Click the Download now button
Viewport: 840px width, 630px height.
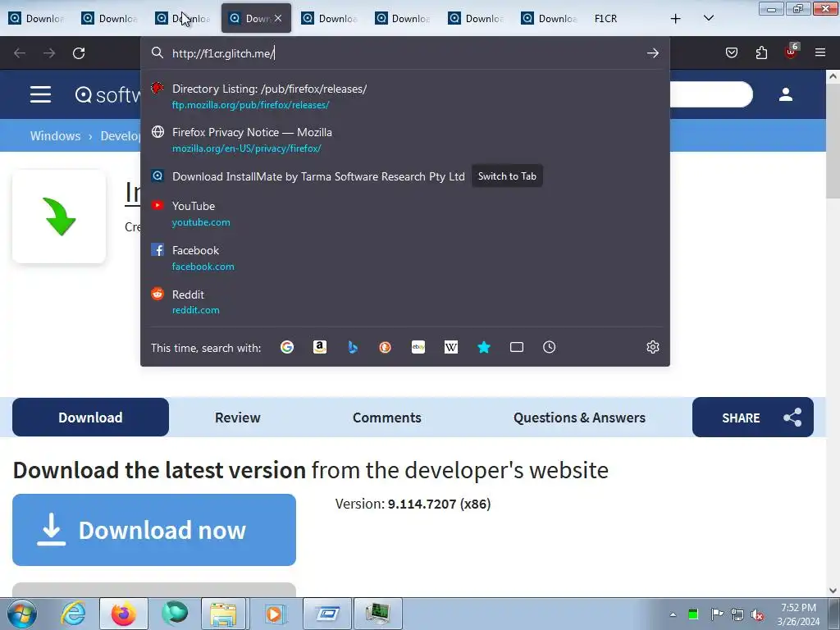[x=154, y=530]
